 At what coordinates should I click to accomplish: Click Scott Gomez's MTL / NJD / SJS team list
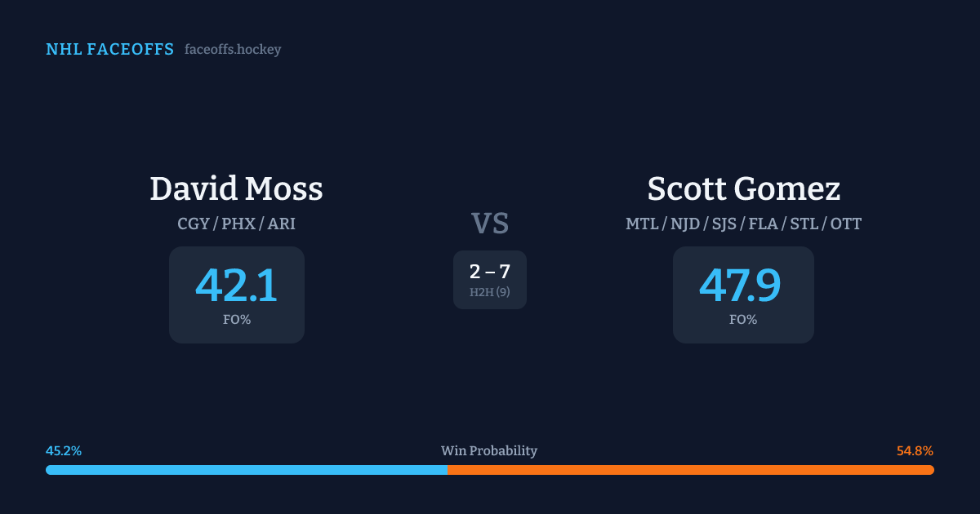pos(743,224)
